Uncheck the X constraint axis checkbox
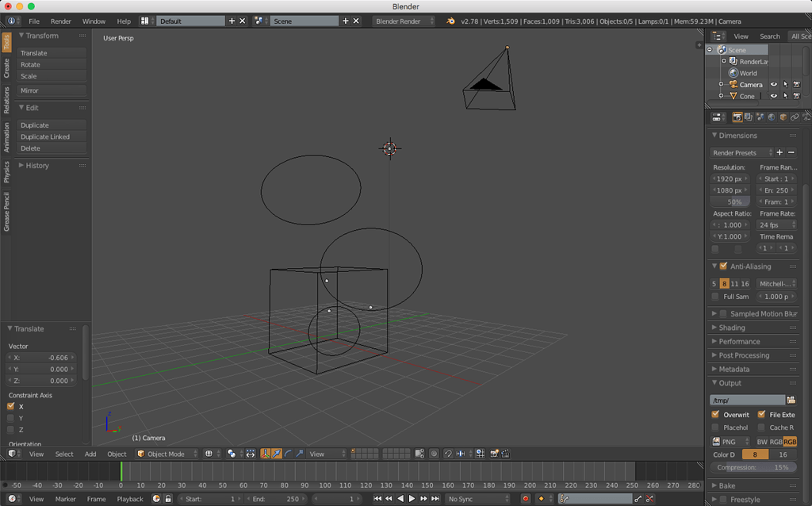Screen dimensions: 812x506 tap(12, 405)
